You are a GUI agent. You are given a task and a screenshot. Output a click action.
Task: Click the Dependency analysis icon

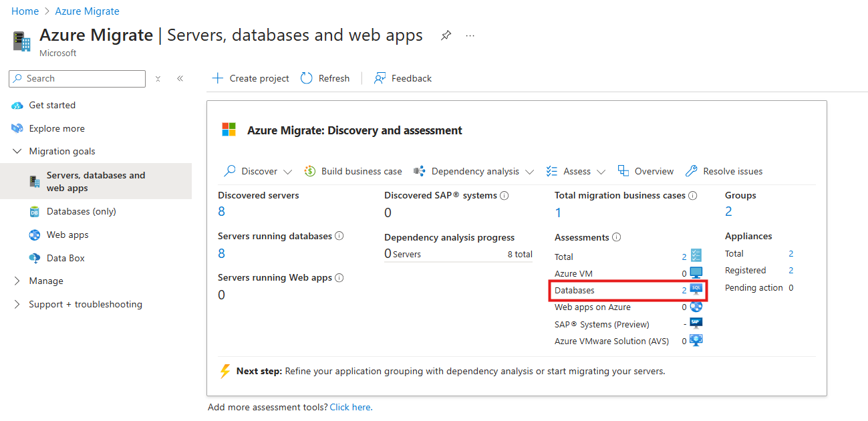click(420, 170)
